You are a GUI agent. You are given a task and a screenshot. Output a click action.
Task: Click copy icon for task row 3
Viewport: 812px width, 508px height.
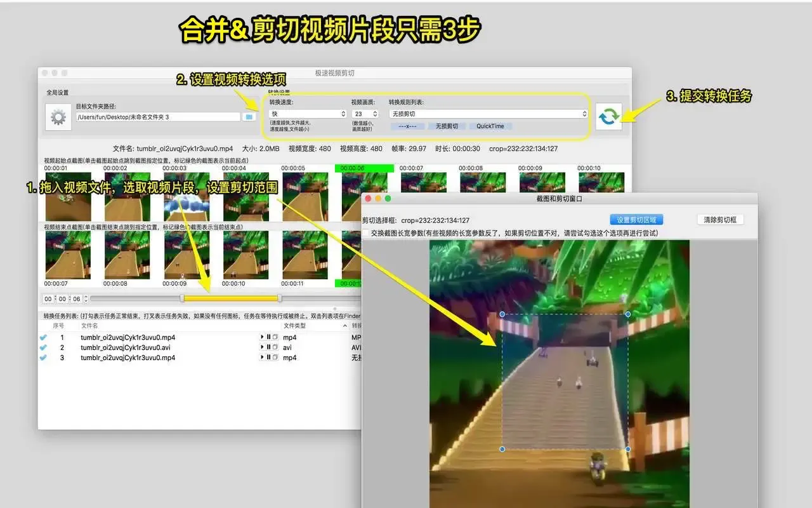[x=275, y=358]
